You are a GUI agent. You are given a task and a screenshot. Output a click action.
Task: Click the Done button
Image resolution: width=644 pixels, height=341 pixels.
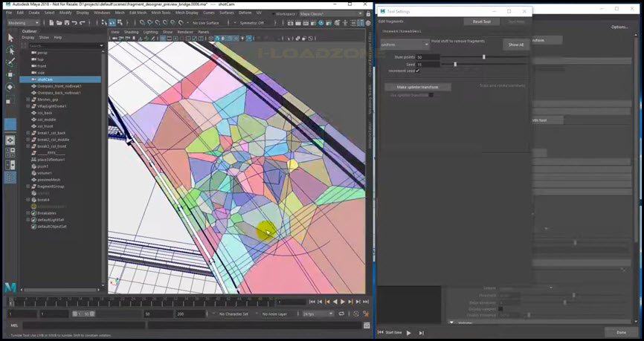pos(621,332)
